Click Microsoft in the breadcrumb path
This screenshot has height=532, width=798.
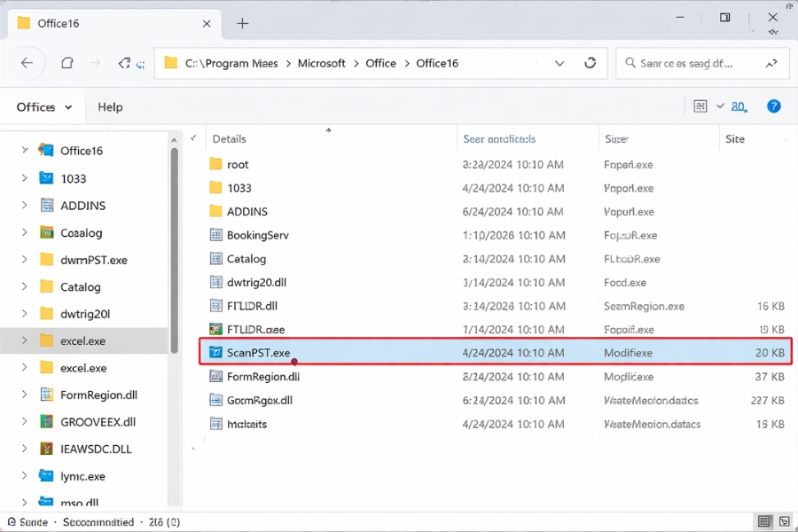click(x=321, y=63)
